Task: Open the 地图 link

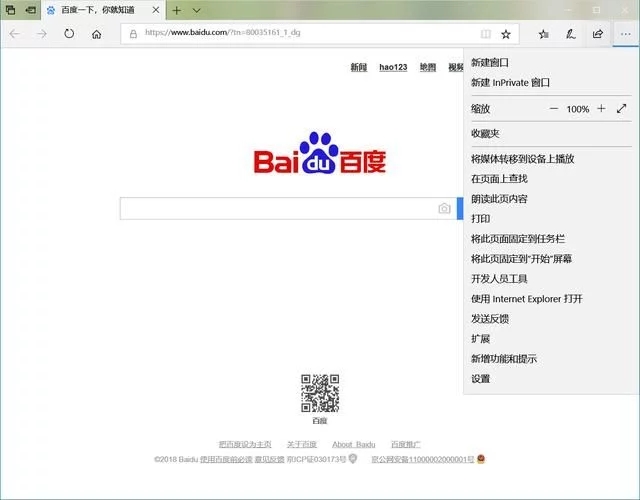Action: (x=428, y=67)
